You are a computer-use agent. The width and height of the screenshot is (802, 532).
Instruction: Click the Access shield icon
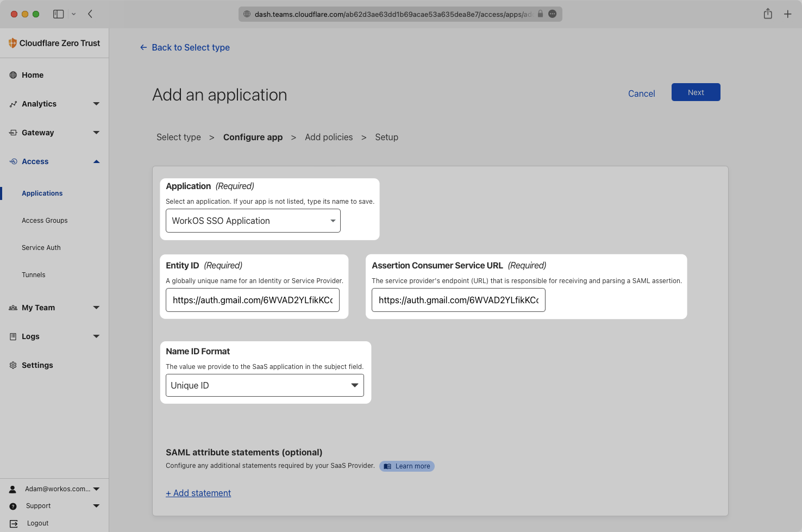[x=12, y=161]
